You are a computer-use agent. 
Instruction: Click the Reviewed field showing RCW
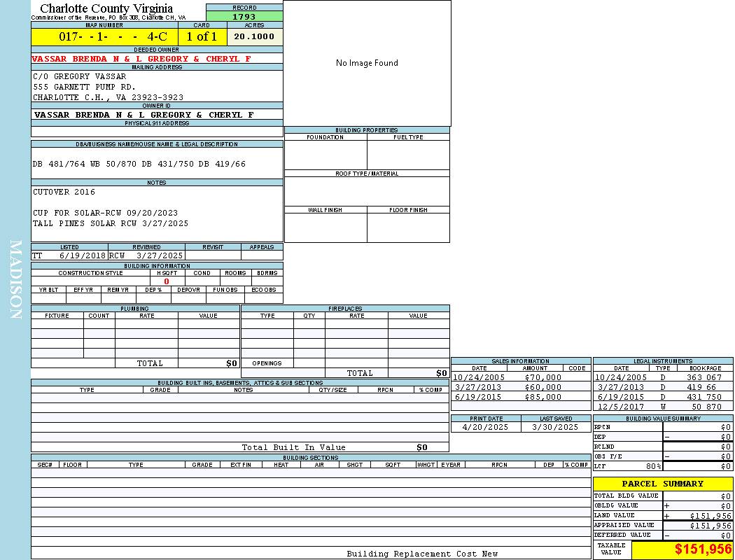(146, 255)
